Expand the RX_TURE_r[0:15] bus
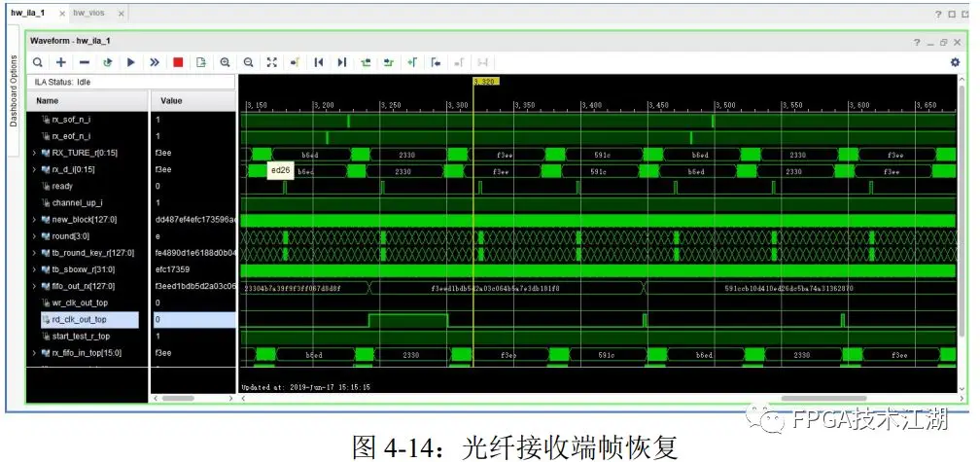This screenshot has height=462, width=980. click(x=35, y=153)
